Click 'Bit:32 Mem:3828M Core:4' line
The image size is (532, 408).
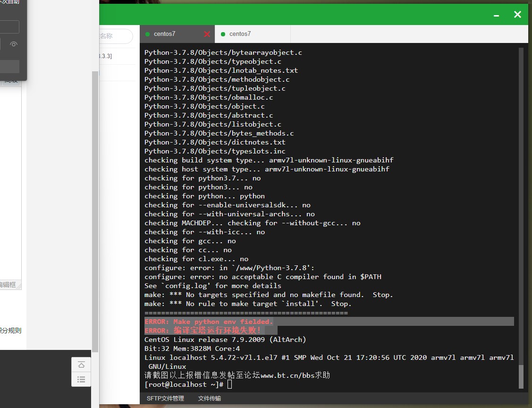[192, 348]
